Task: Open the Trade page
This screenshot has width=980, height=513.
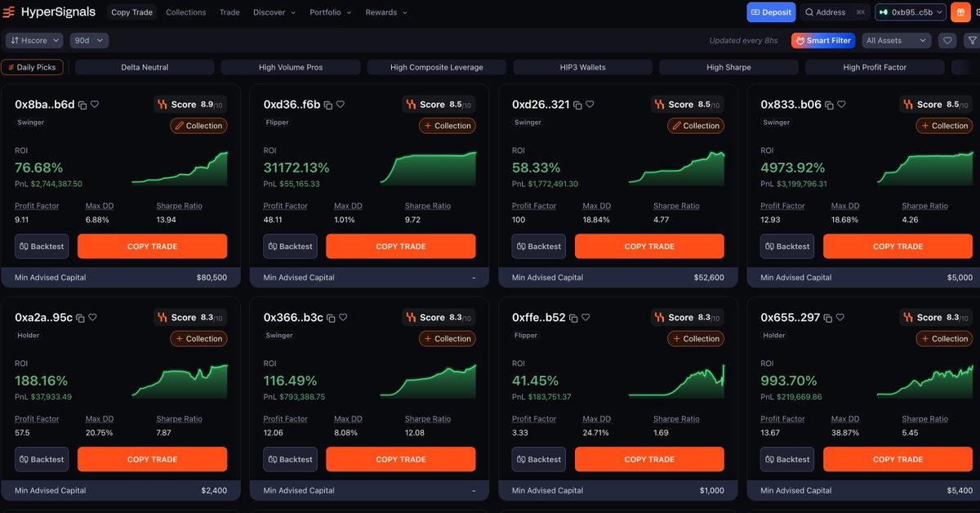Action: click(229, 12)
